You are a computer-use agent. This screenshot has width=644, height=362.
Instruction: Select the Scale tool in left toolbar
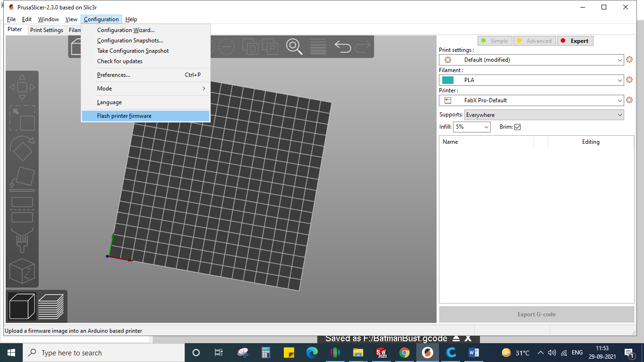22,118
